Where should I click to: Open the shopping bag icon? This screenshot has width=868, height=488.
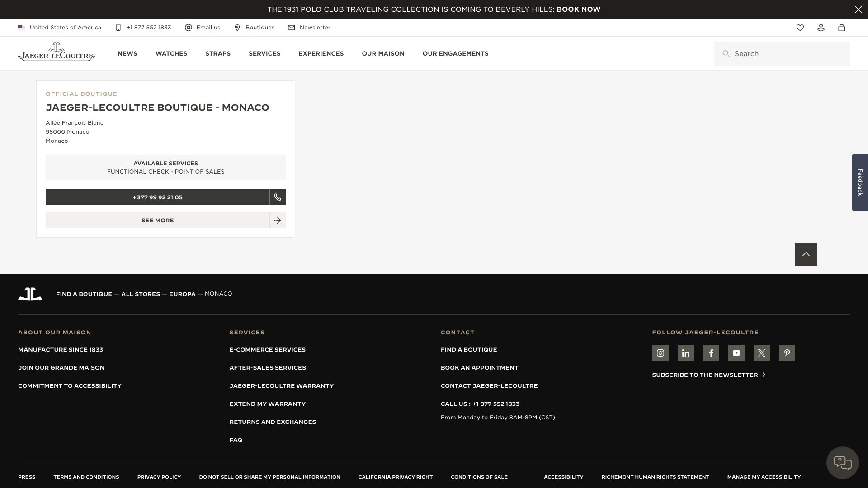pyautogui.click(x=842, y=28)
